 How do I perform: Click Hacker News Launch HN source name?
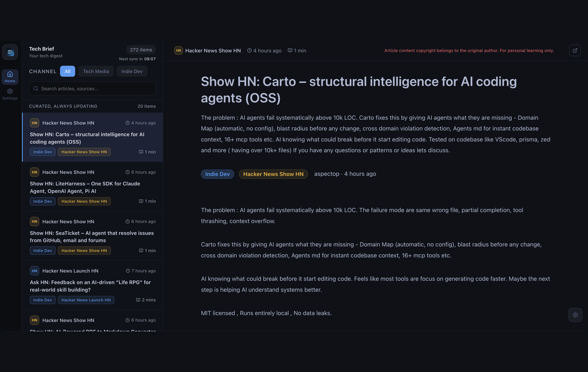[x=71, y=271]
